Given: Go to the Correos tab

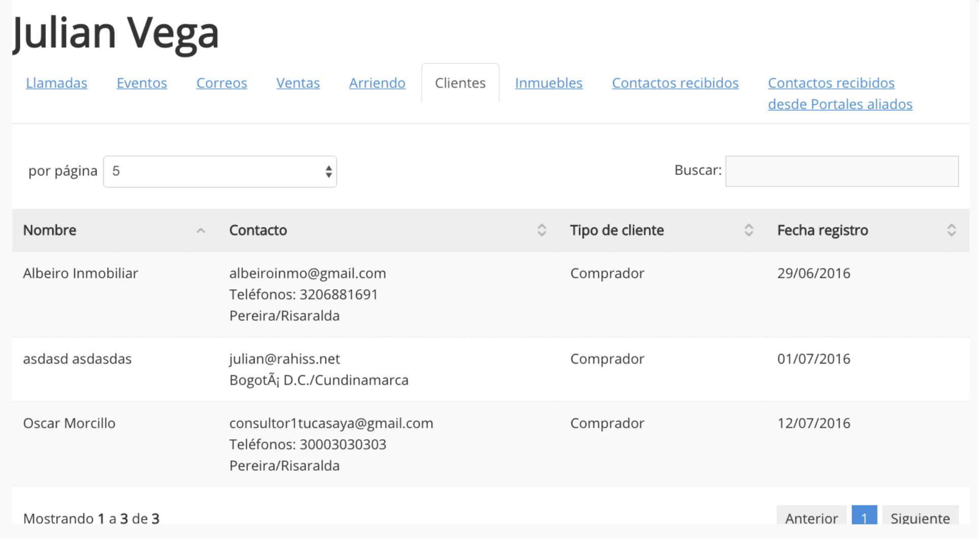Looking at the screenshot, I should (x=222, y=83).
